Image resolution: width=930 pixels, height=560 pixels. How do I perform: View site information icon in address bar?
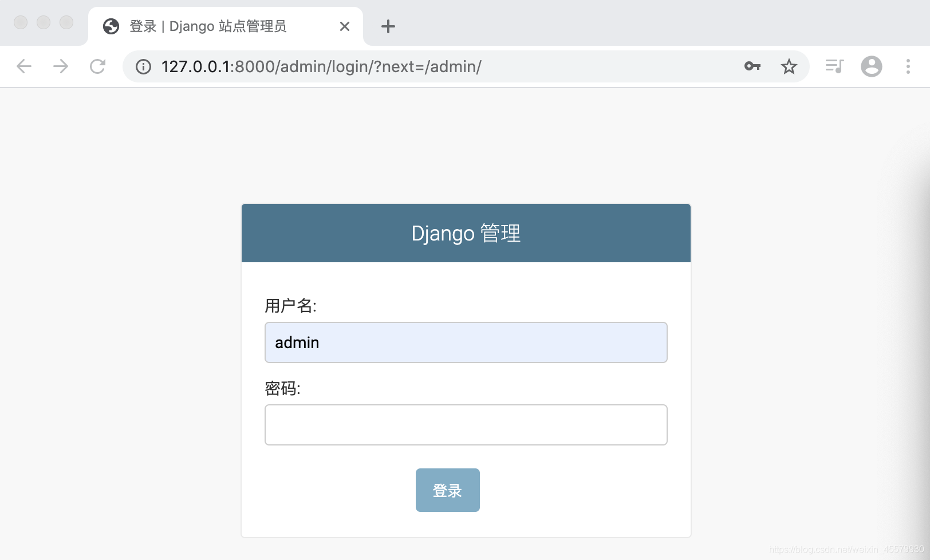[x=143, y=67]
